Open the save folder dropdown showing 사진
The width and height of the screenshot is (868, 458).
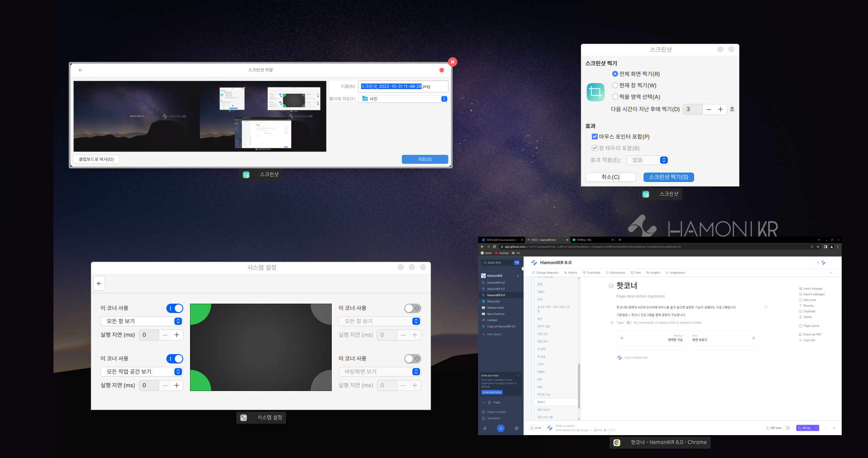click(403, 99)
